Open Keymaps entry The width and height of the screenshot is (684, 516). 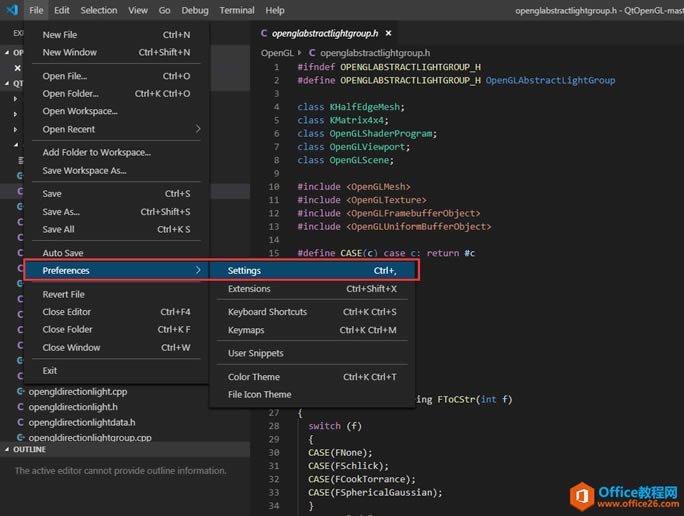pos(312,330)
